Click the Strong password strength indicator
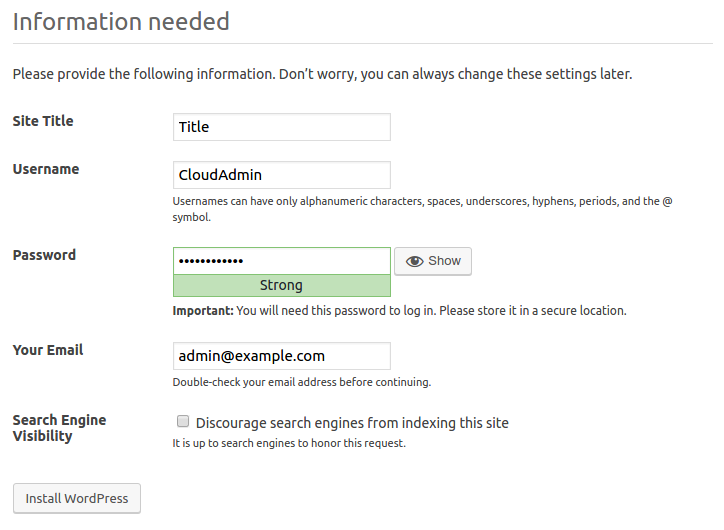Viewport: 724px width, 530px height. 281,285
